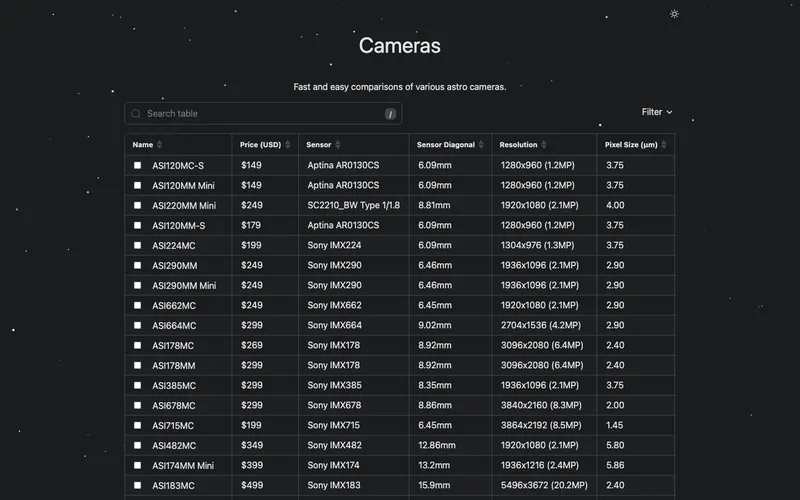This screenshot has width=800, height=500.
Task: Click the Cameras page title
Action: pos(399,45)
